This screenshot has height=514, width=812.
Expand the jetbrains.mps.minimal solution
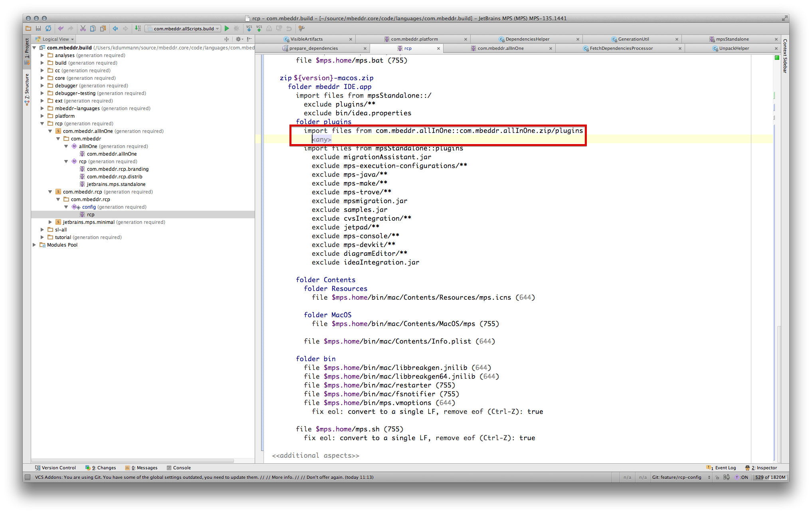(x=50, y=222)
